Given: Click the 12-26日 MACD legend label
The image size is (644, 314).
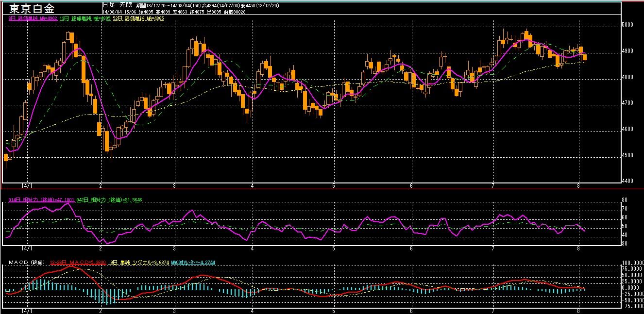Looking at the screenshot, I should coord(79,263).
